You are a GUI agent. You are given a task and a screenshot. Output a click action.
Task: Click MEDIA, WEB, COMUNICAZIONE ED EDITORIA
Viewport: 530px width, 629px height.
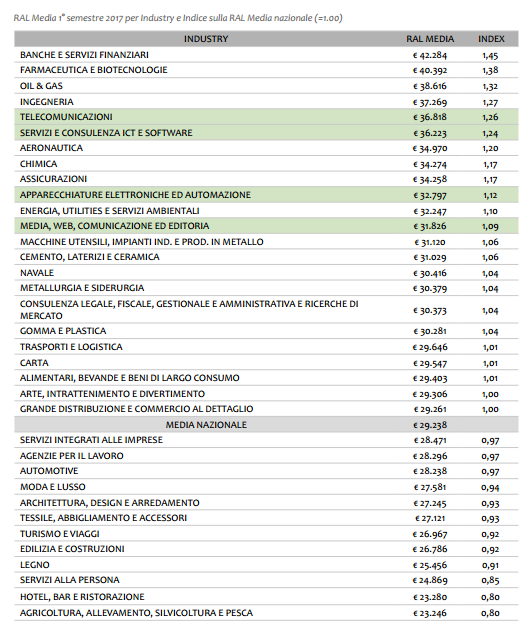[x=115, y=226]
